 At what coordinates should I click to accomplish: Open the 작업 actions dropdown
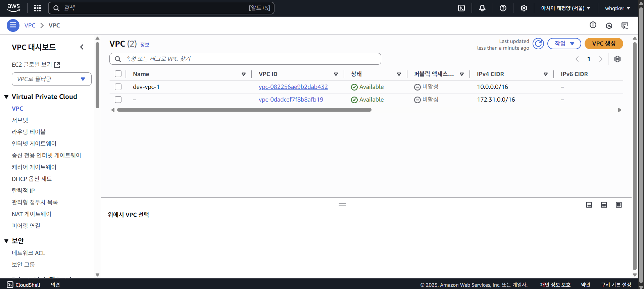[x=564, y=44]
